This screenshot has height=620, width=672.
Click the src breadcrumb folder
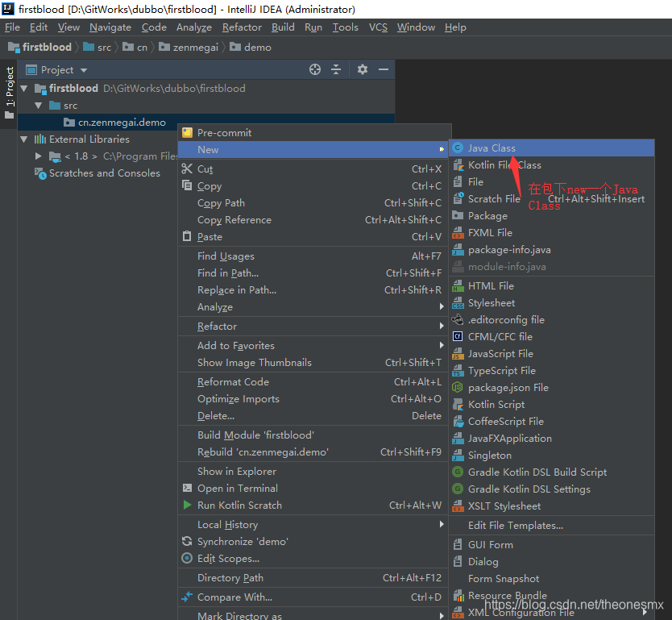97,47
